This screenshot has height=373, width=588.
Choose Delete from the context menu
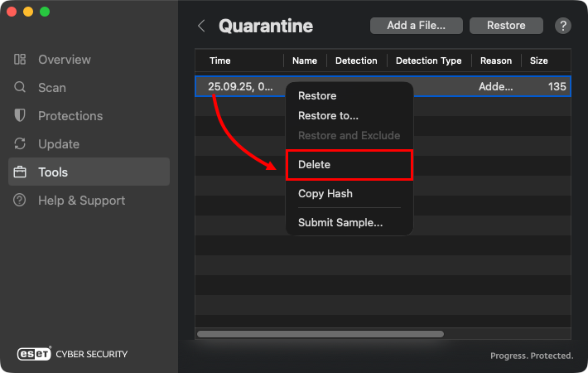314,165
